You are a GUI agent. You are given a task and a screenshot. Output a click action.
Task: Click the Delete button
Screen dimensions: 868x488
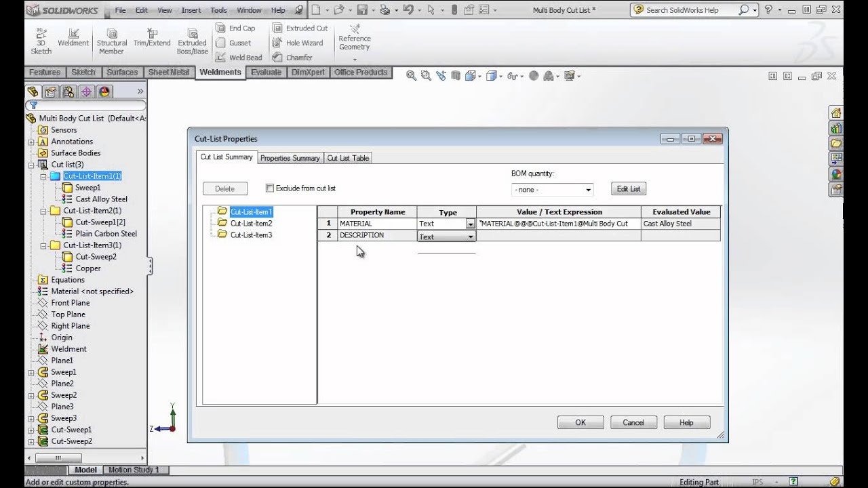[x=224, y=189]
